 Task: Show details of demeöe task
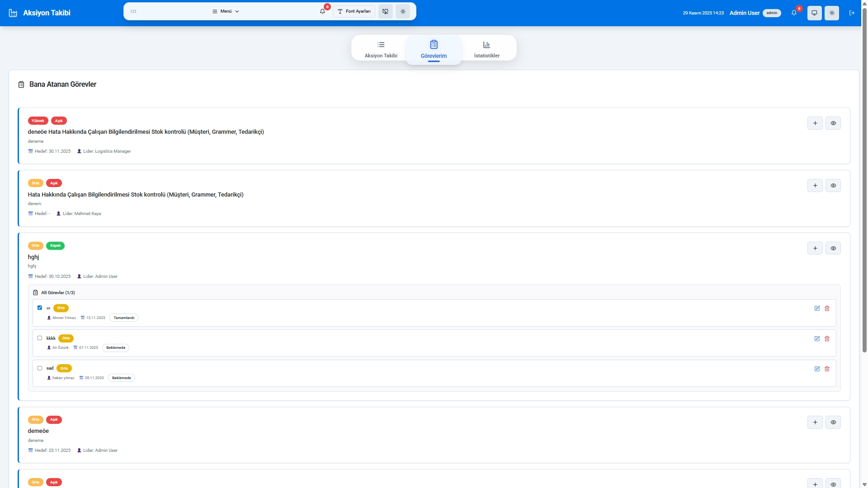pos(833,422)
